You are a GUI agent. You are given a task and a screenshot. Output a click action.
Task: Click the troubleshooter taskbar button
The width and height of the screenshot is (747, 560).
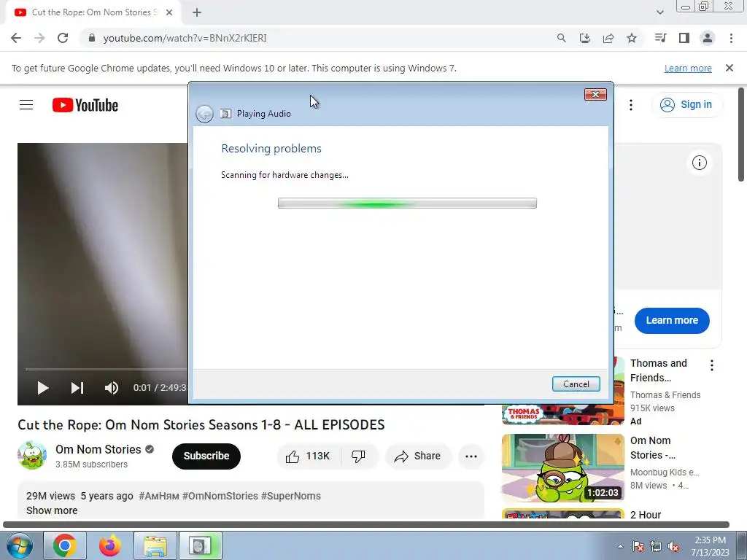point(200,545)
